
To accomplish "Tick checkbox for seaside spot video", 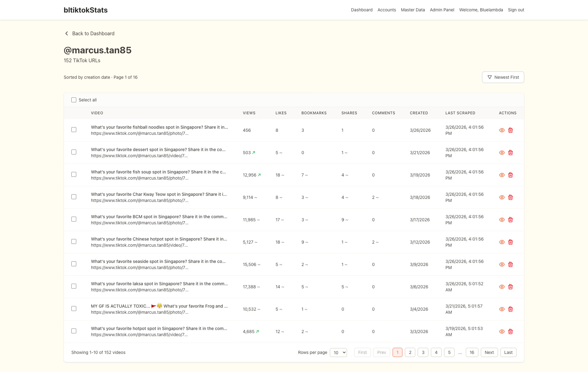I will pos(74,264).
